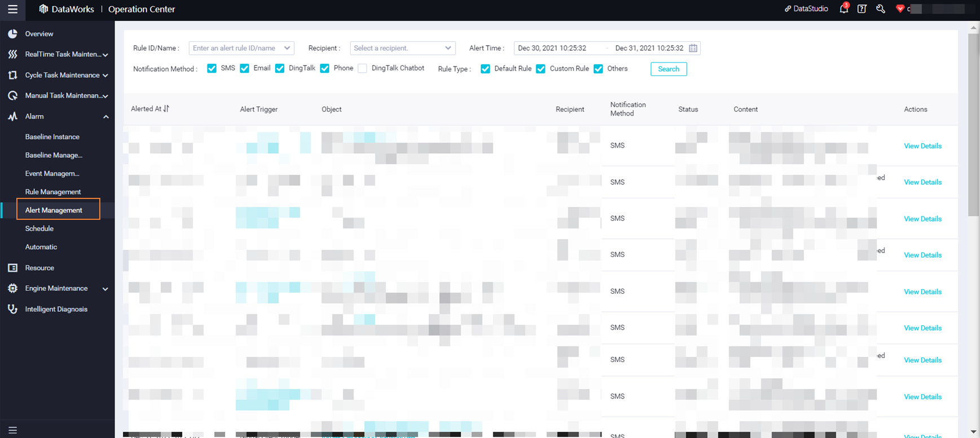The height and width of the screenshot is (438, 980).
Task: Click View Details in the eighth alert row
Action: click(x=922, y=396)
